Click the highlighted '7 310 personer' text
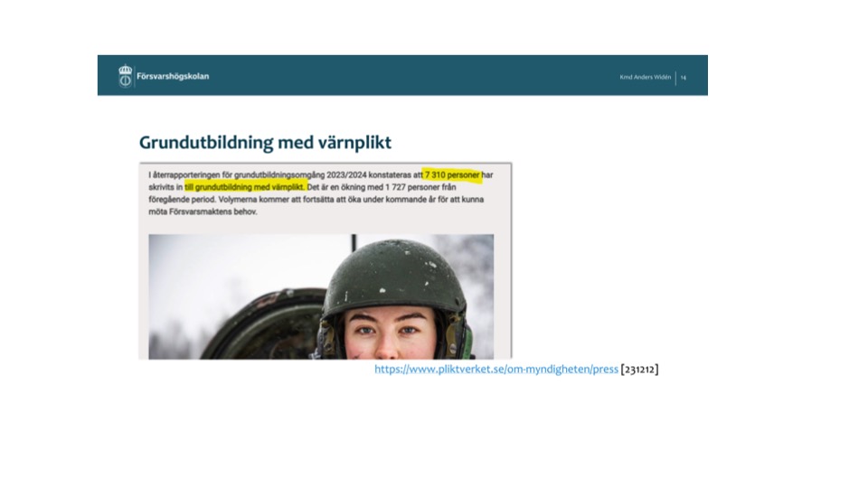The image size is (868, 488). [452, 174]
